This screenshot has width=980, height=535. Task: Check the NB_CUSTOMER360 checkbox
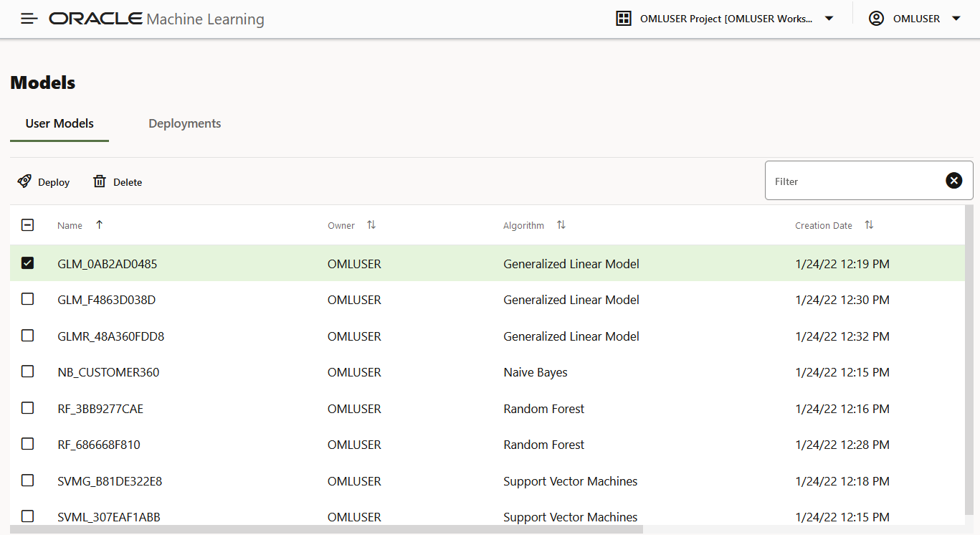tap(27, 371)
